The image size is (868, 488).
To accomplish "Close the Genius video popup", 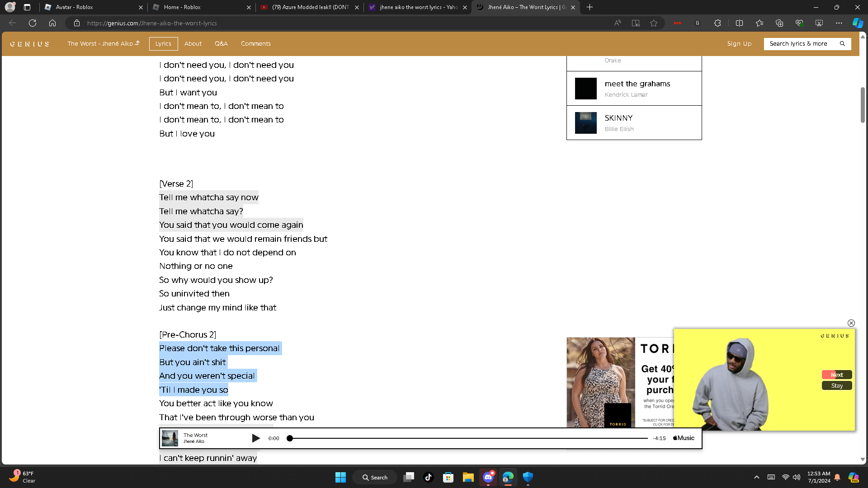I will 851,323.
